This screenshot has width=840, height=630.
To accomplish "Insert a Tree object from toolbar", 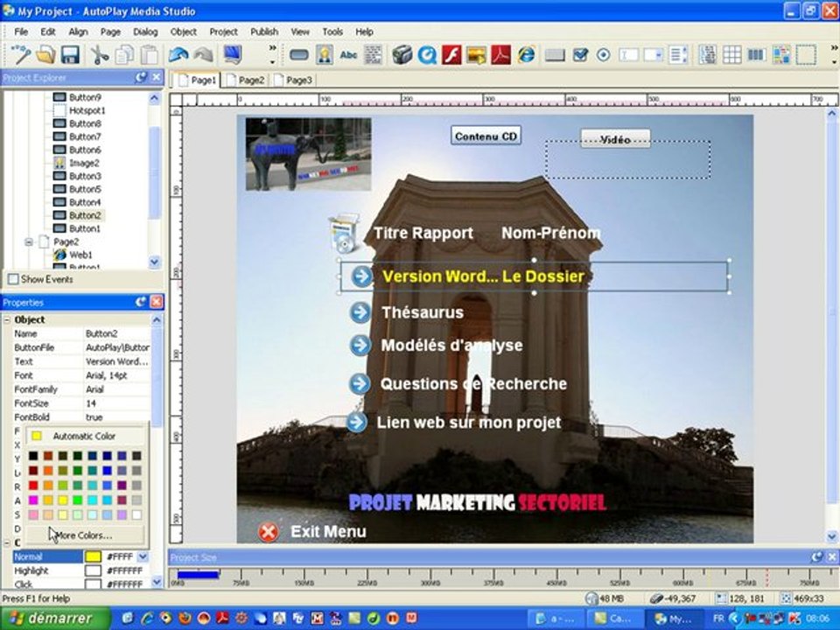I will 707,54.
